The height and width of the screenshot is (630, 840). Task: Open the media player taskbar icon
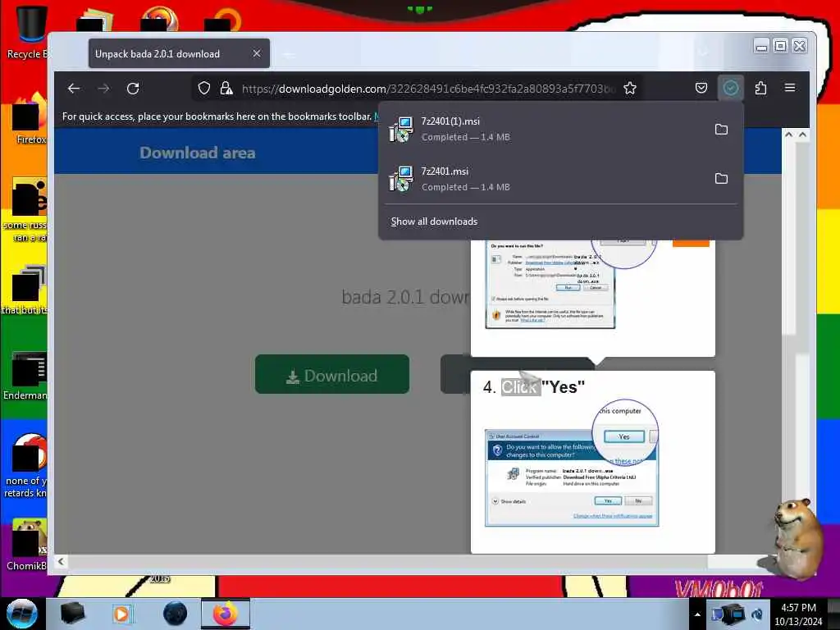(x=121, y=614)
